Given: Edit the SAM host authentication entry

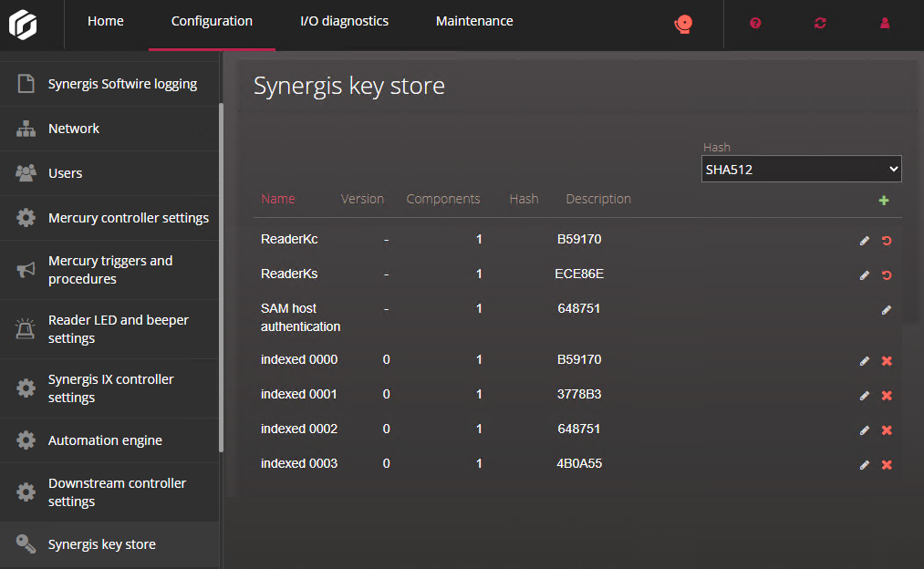Looking at the screenshot, I should 886,310.
